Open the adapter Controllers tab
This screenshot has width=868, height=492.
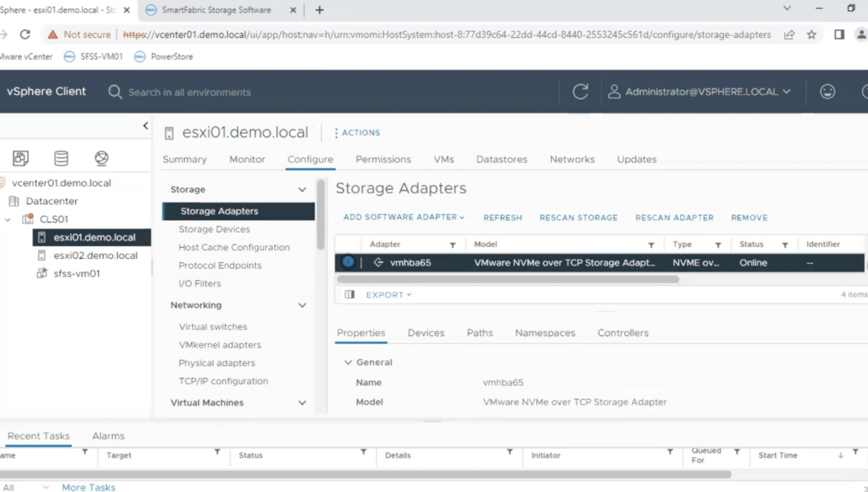622,332
